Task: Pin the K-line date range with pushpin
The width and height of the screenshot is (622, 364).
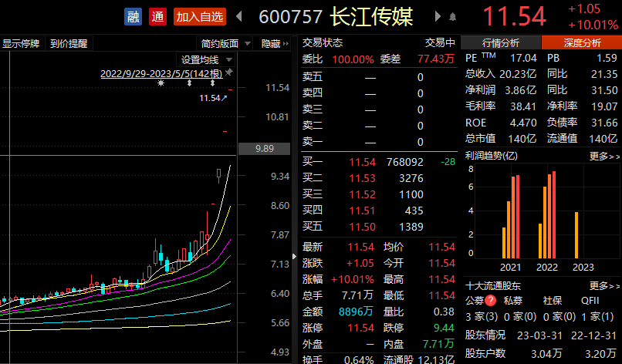Action: [229, 72]
